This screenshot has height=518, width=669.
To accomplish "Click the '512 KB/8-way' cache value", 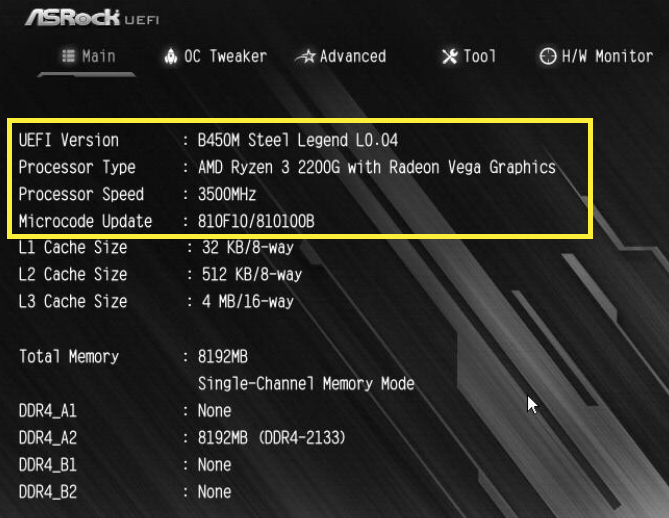I will [252, 274].
